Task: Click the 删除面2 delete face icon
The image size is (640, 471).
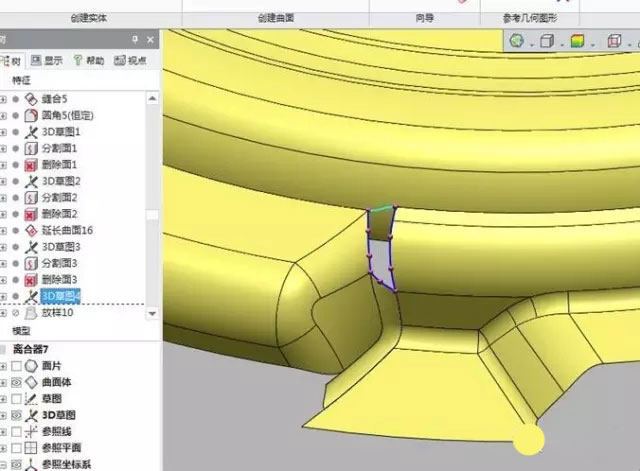Action: pos(31,214)
